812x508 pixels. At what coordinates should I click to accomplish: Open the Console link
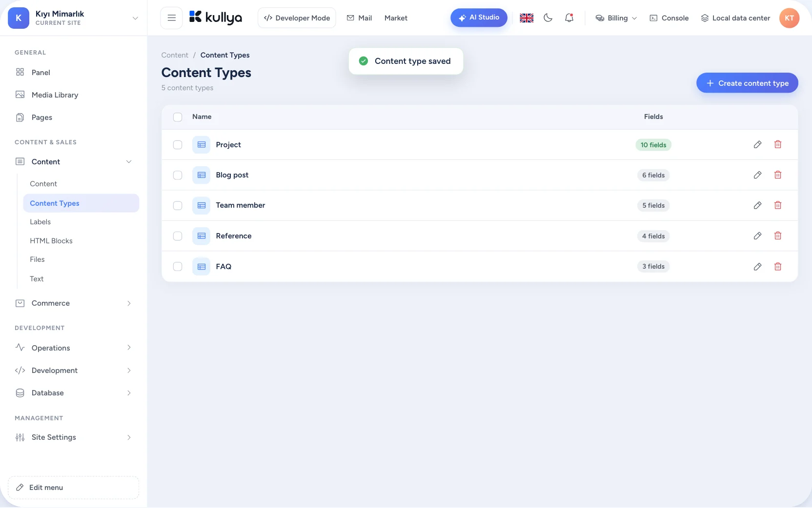pyautogui.click(x=669, y=18)
